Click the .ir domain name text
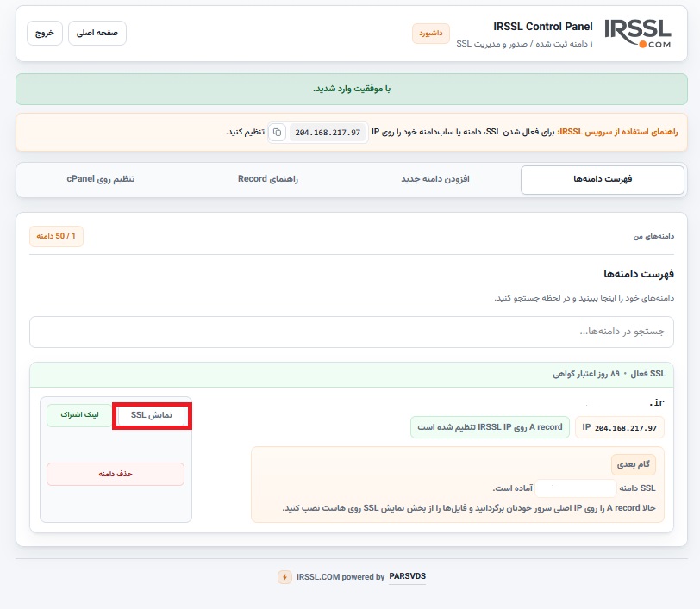Screen dimensions: 700x609 click(x=656, y=403)
